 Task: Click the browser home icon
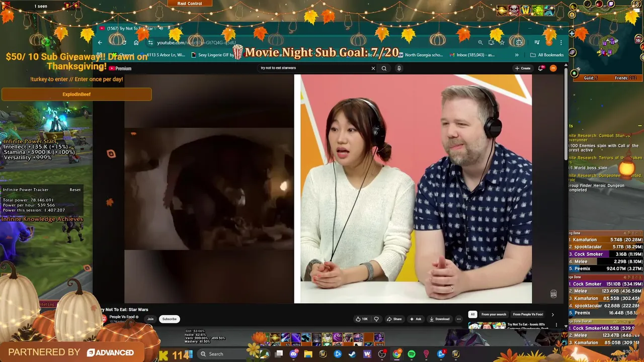coord(136,43)
